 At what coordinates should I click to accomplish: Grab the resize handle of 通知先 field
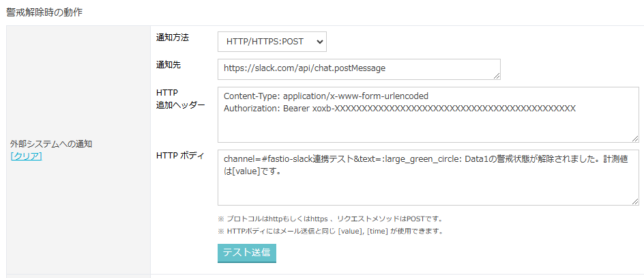click(x=497, y=76)
